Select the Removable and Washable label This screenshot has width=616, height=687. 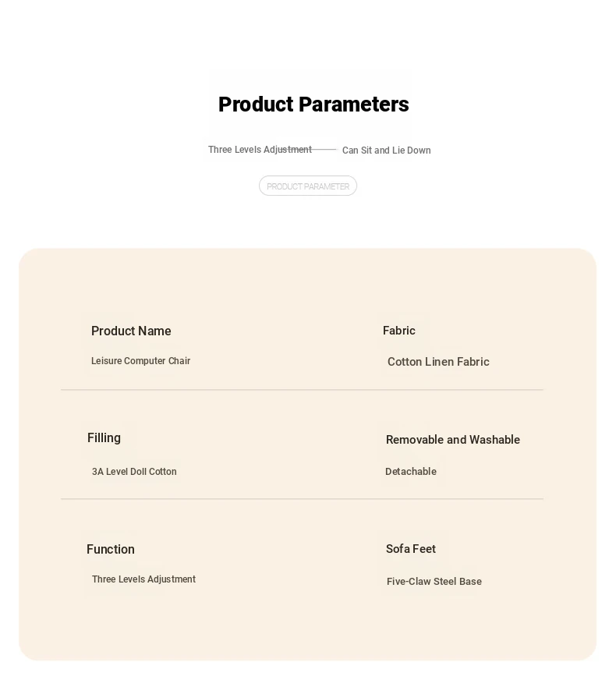tap(453, 440)
